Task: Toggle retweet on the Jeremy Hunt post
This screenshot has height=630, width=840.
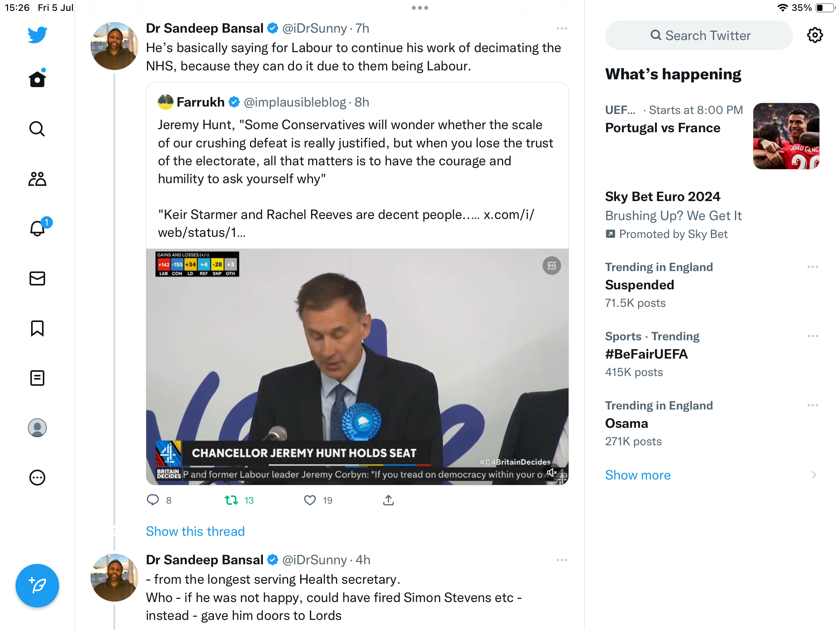Action: point(232,500)
